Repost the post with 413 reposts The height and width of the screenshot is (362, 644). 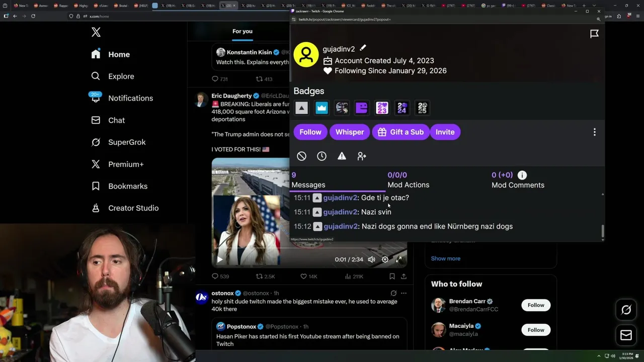264,79
